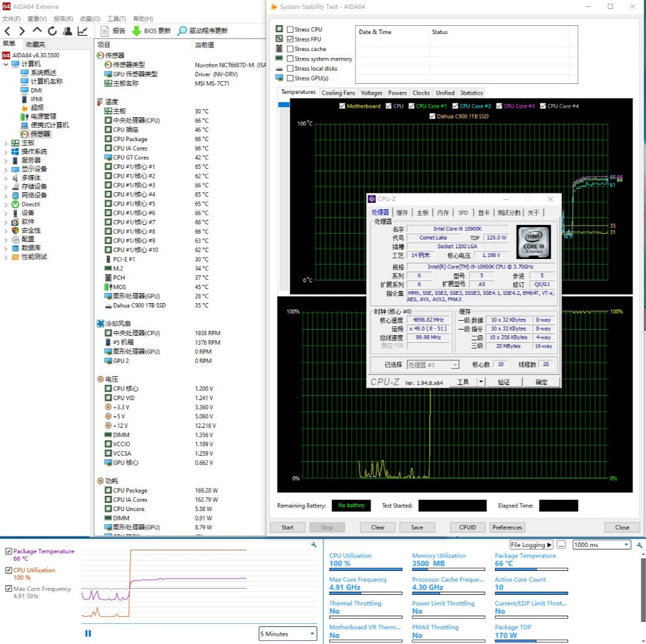The width and height of the screenshot is (646, 644).
Task: Open the driver update magnifier icon
Action: (x=182, y=31)
